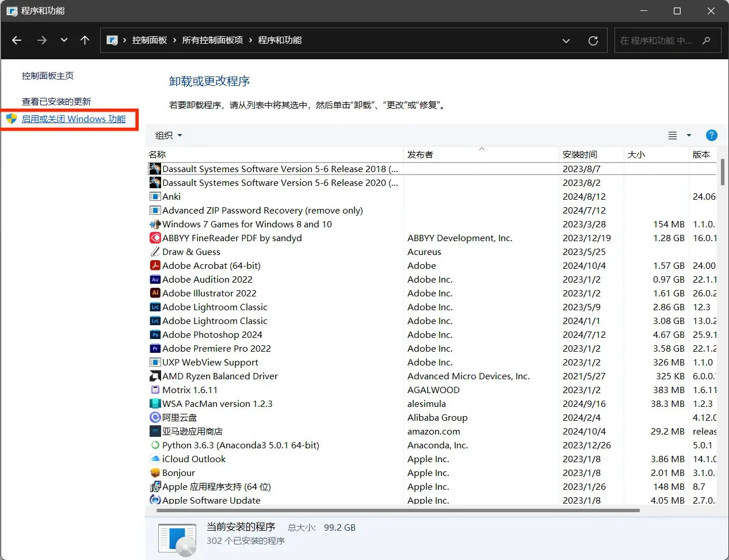The height and width of the screenshot is (560, 729).
Task: Select Apple 应用程序支持 (64 位) row
Action: coord(432,486)
